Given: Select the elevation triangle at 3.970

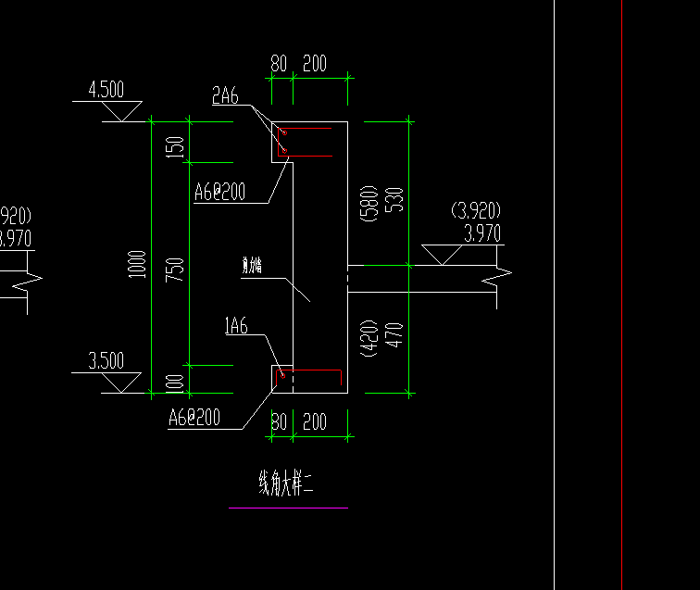Looking at the screenshot, I should 442,255.
